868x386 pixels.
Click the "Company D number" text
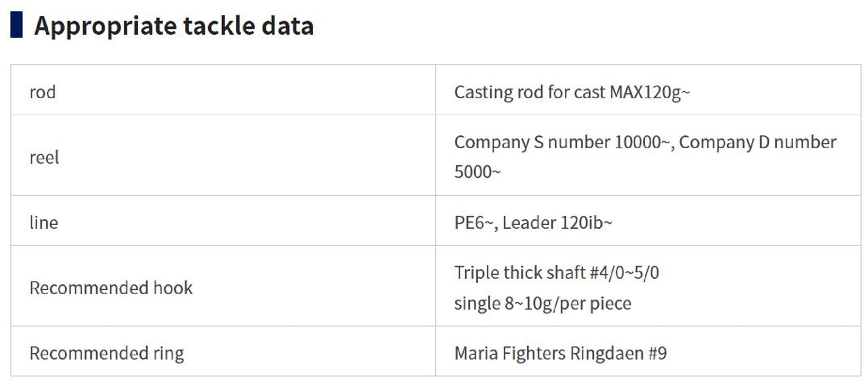757,142
